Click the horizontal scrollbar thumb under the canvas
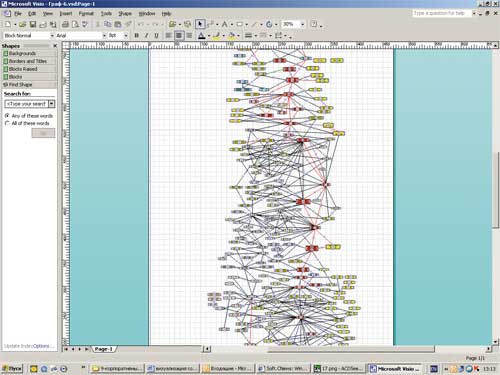Screen dimensions: 500x375 (351, 349)
